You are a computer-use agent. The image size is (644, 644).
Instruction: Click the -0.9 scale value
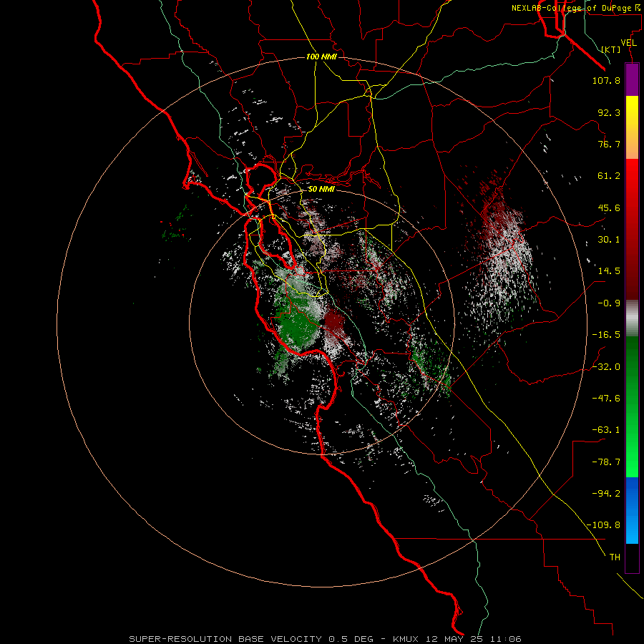609,303
